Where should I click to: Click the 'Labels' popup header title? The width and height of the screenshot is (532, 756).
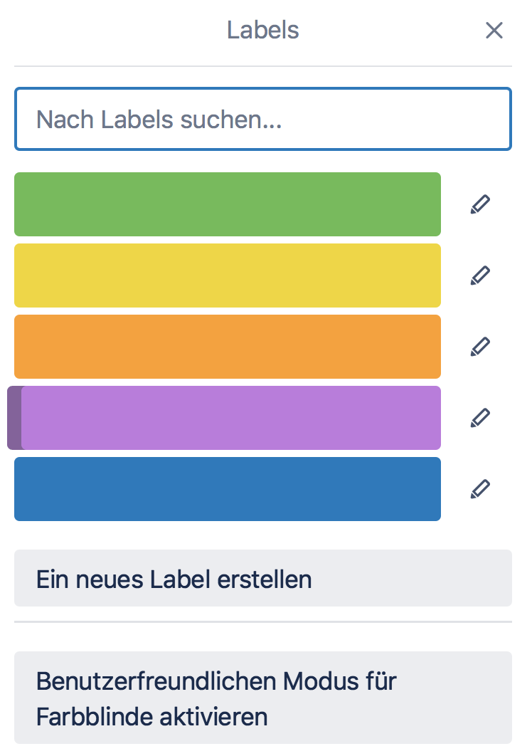point(262,31)
